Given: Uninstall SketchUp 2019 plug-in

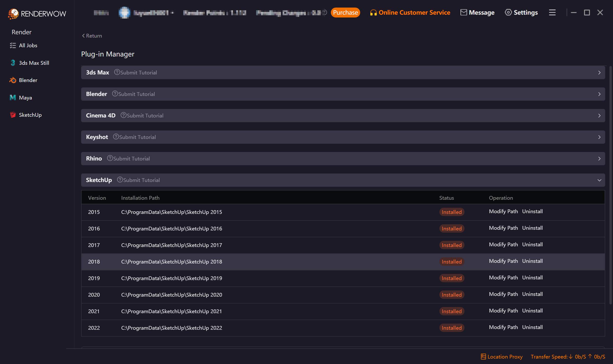Looking at the screenshot, I should tap(532, 278).
